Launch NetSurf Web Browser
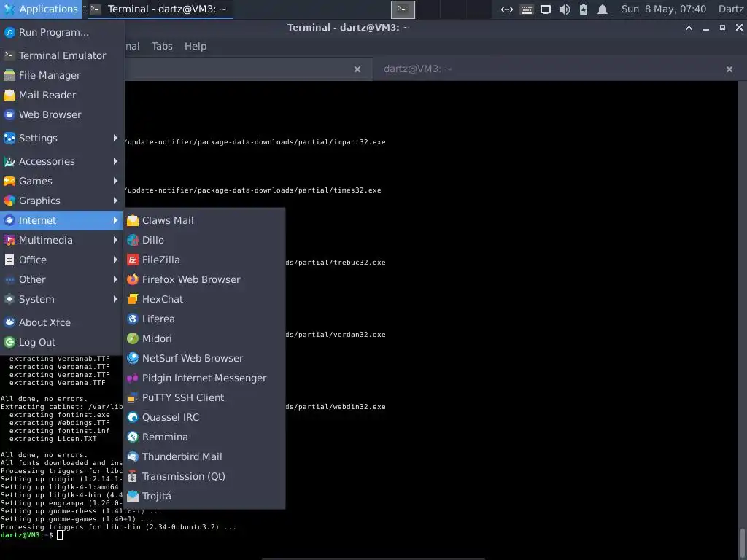 point(204,358)
